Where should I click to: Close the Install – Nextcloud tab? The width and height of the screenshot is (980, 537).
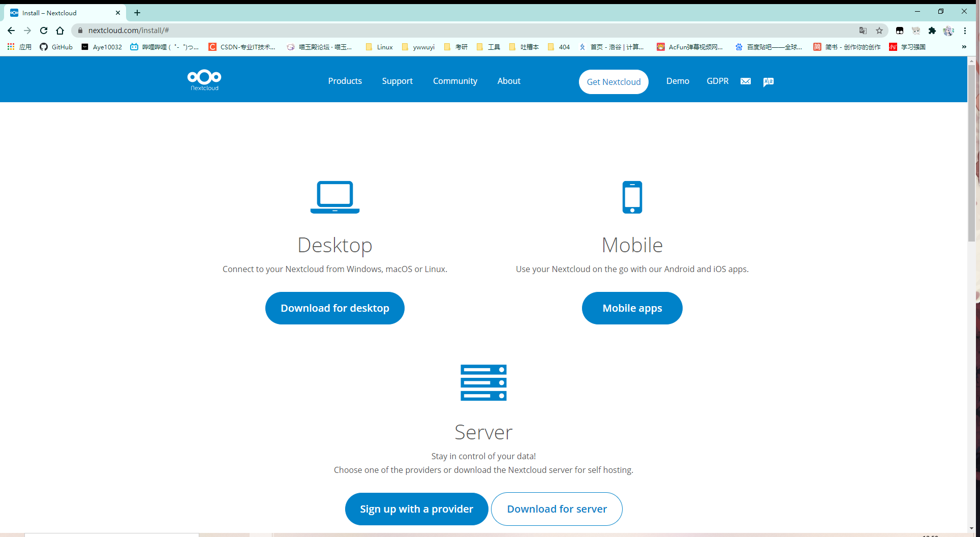(118, 13)
